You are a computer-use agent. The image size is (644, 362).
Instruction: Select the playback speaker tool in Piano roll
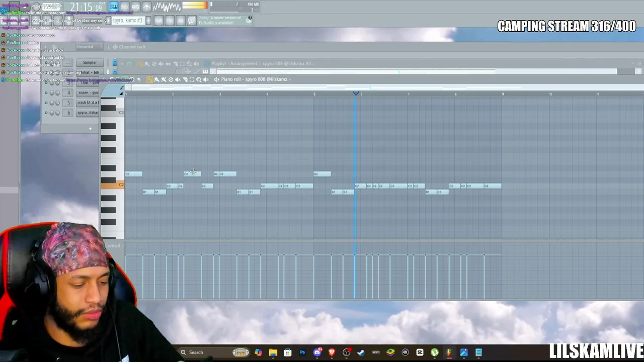click(x=206, y=79)
